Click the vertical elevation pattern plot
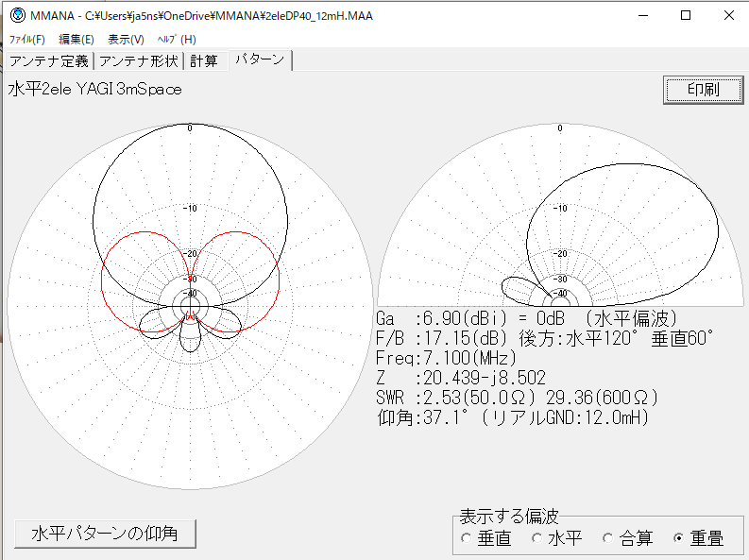749x560 pixels. pyautogui.click(x=560, y=214)
